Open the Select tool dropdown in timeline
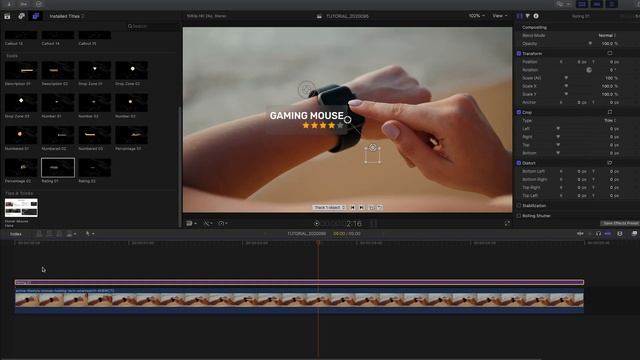Viewport: 640px width, 360px height. click(90, 233)
